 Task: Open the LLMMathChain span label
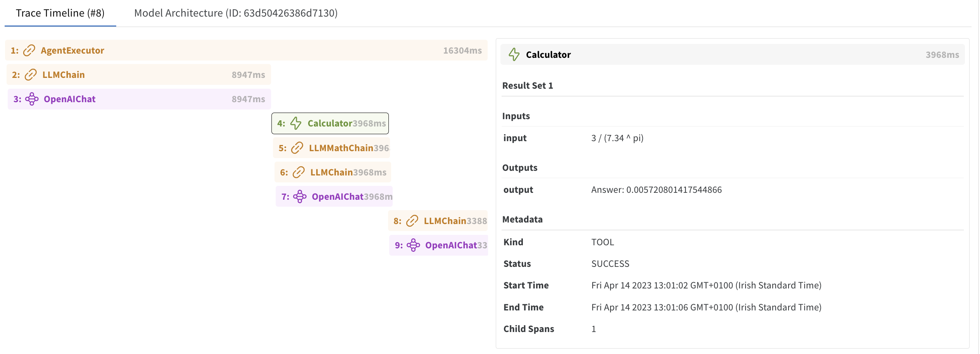pyautogui.click(x=341, y=148)
